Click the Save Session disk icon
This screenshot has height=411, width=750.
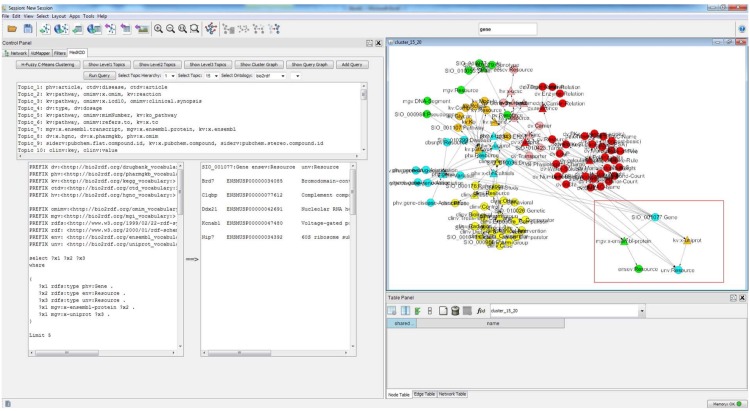click(x=30, y=30)
